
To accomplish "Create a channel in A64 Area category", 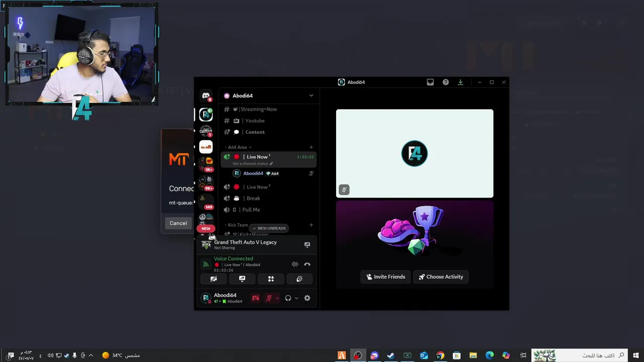I will tap(311, 147).
